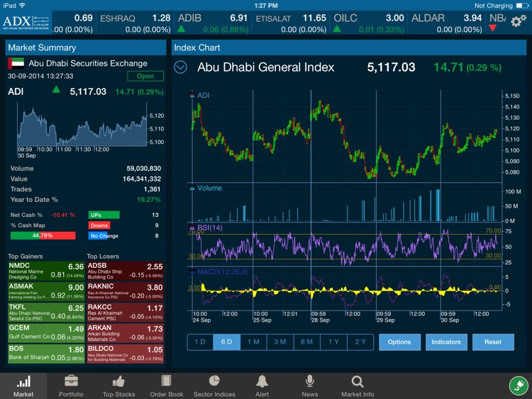Tap red down arrow under NB ticker
The height and width of the screenshot is (399, 532).
click(493, 29)
